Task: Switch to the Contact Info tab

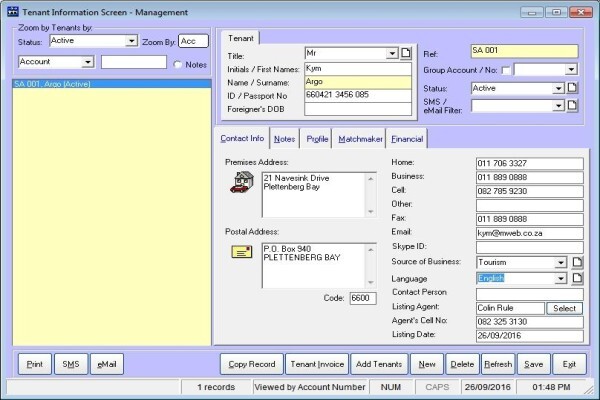Action: [x=242, y=138]
